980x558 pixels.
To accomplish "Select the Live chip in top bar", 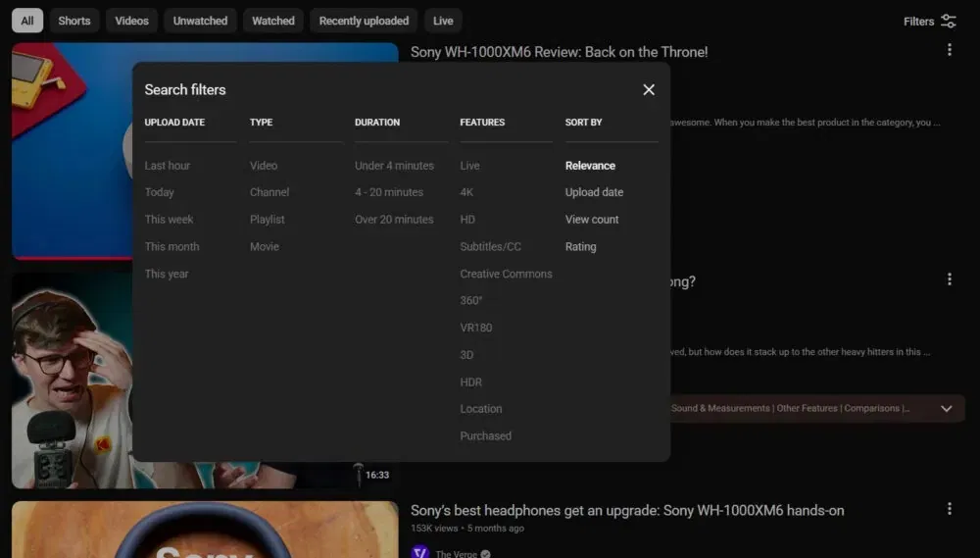I will pos(443,21).
